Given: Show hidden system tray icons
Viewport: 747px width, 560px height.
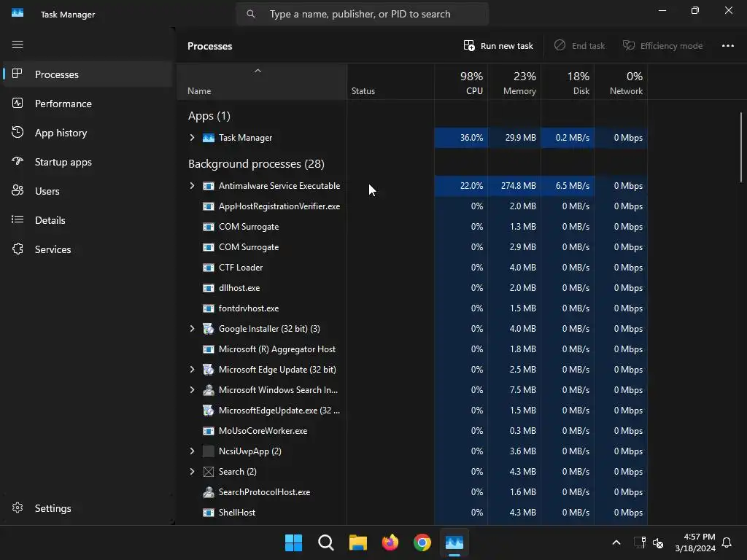Looking at the screenshot, I should [616, 542].
